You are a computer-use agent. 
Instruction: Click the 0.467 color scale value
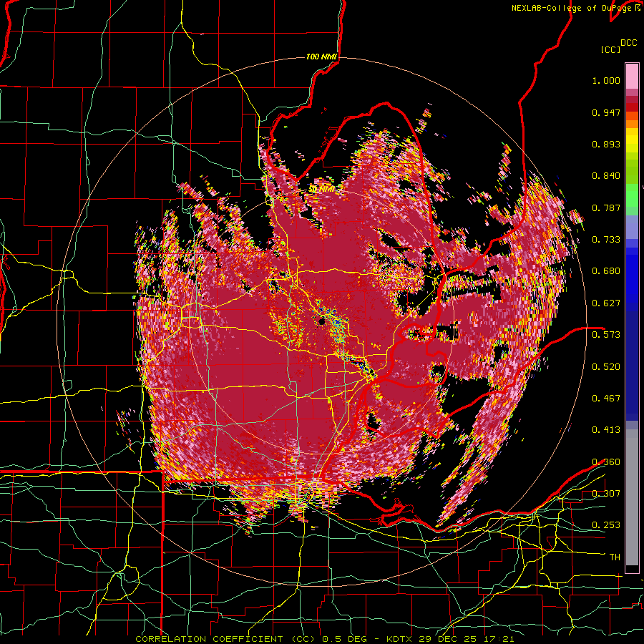coord(606,398)
